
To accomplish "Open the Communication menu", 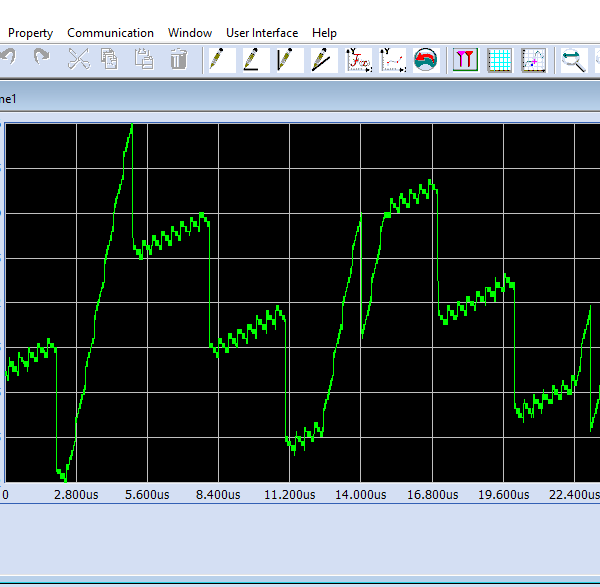I will tap(110, 33).
